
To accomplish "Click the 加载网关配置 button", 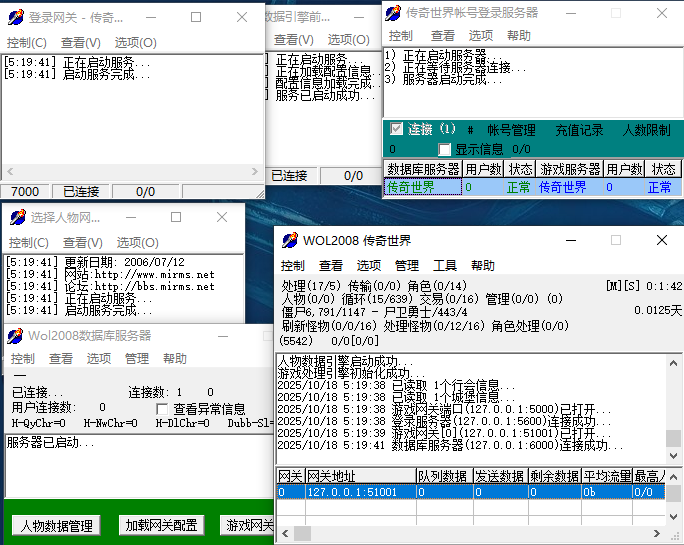I will [x=161, y=525].
